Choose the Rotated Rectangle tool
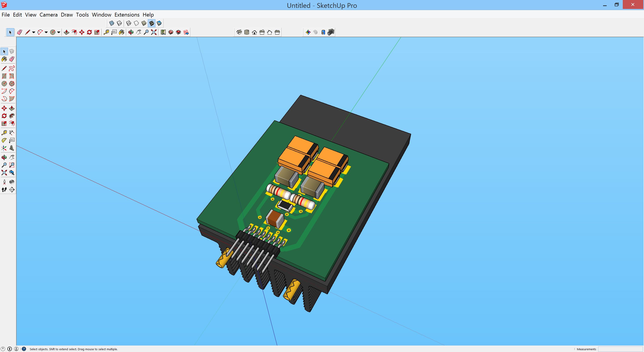 (x=11, y=76)
